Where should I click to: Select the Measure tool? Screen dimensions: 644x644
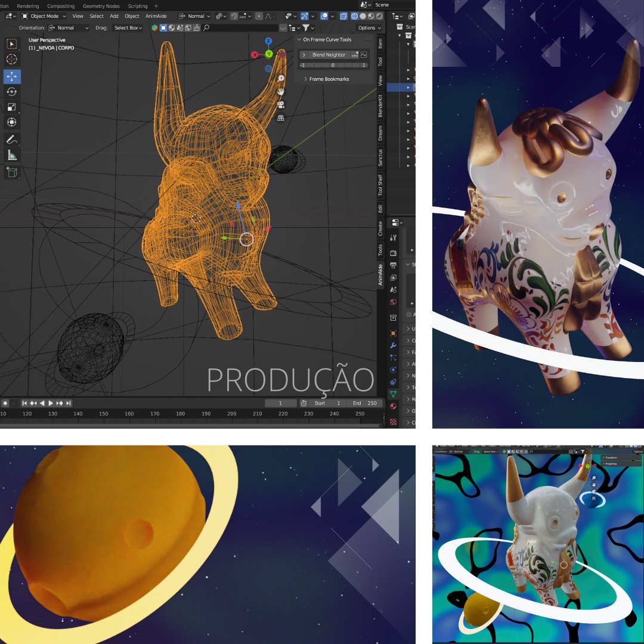11,155
